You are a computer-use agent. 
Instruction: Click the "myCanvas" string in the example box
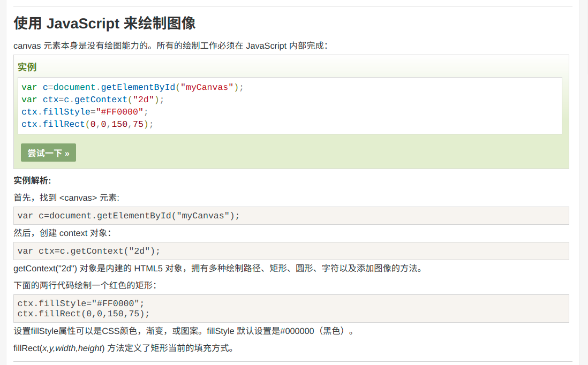(207, 87)
